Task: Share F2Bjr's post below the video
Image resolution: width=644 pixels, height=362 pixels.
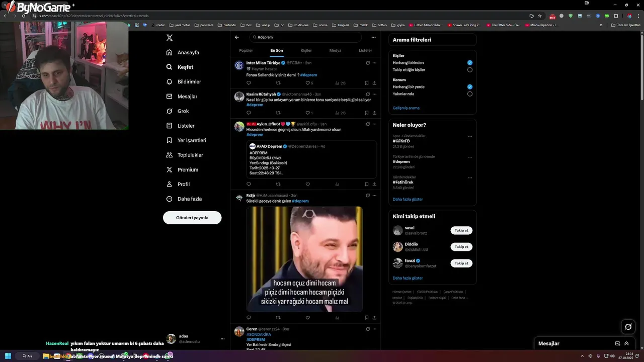Action: pos(374,317)
